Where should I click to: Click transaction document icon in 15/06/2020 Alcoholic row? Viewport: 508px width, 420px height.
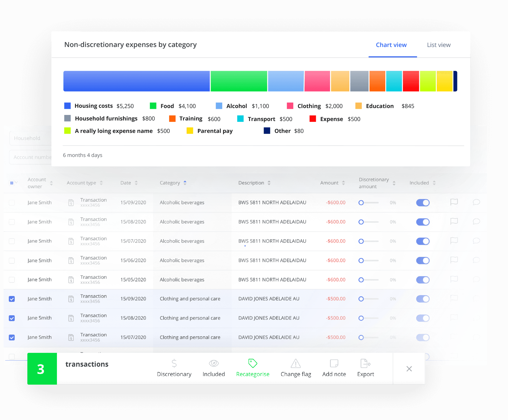point(71,261)
